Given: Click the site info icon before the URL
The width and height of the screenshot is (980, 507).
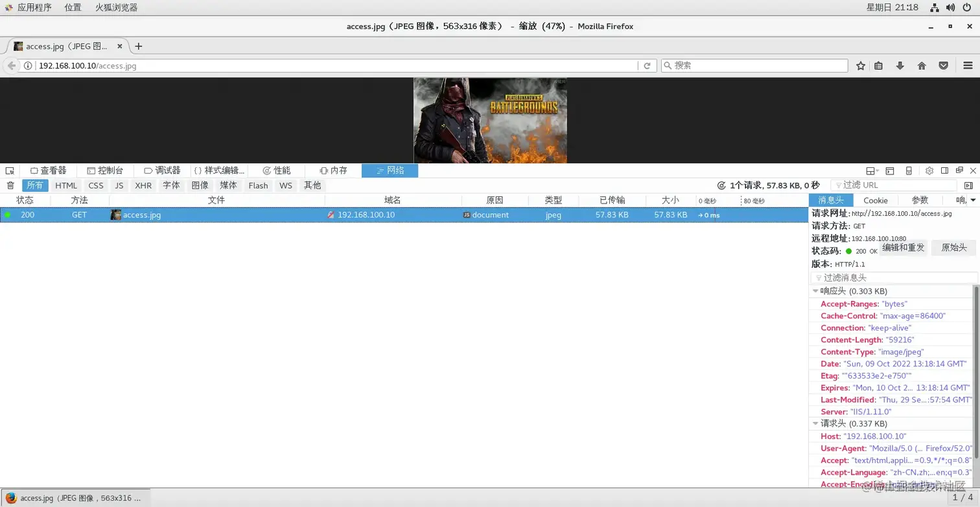Looking at the screenshot, I should pos(28,65).
